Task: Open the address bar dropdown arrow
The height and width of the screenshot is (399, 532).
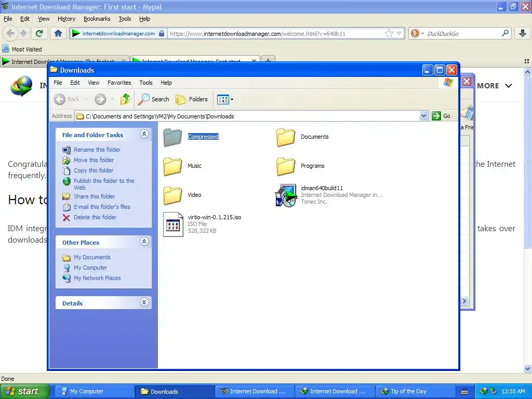Action: tap(423, 116)
